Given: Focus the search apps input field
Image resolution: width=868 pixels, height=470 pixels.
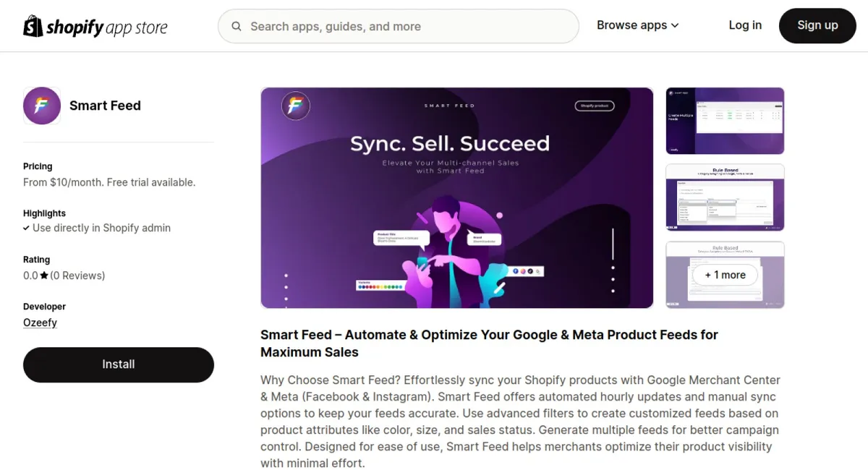Looking at the screenshot, I should coord(405,27).
